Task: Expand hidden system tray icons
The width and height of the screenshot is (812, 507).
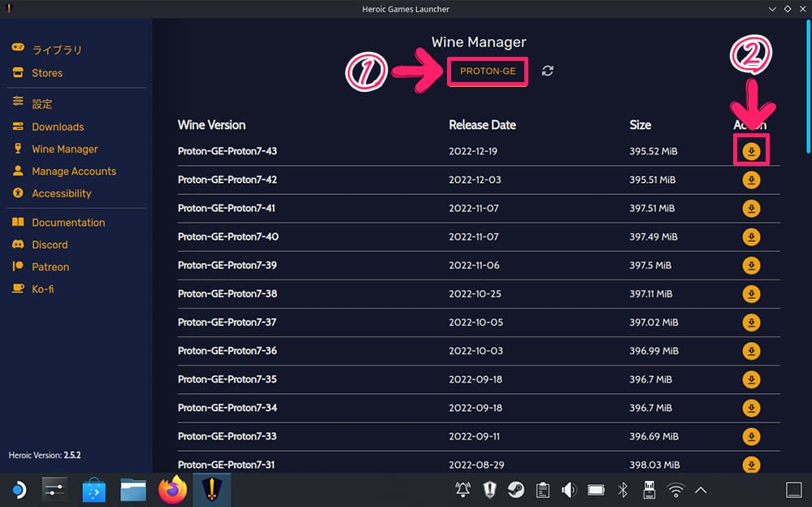Action: pos(701,489)
